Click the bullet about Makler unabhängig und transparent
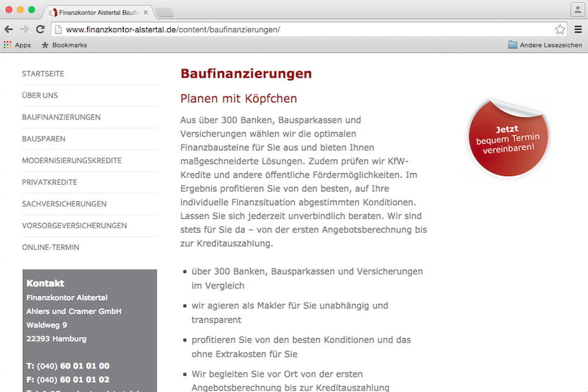588x392 pixels. [x=290, y=312]
